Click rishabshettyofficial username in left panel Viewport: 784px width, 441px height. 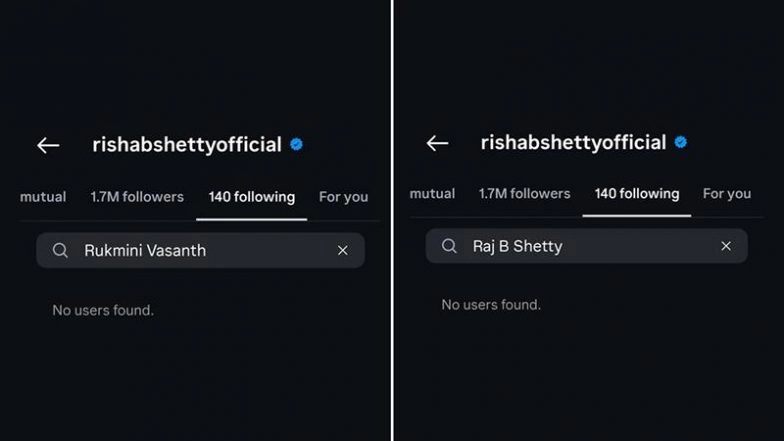[187, 145]
